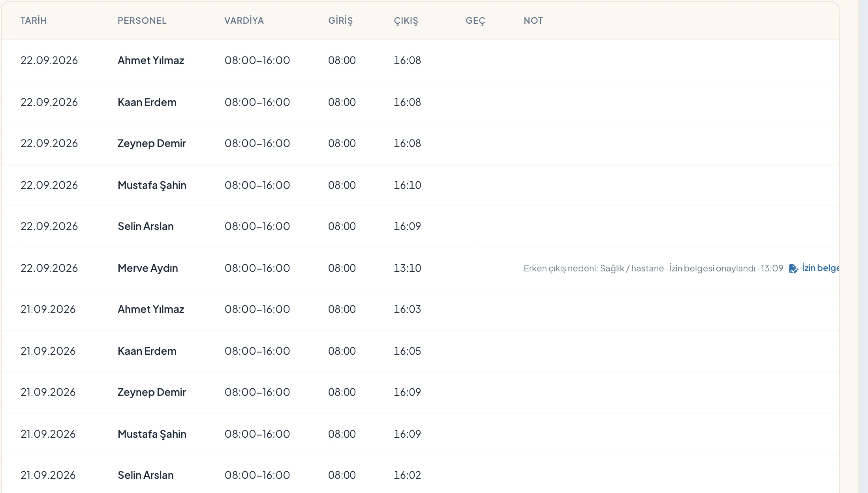This screenshot has width=868, height=493.
Task: Select Zeynep Demir on 22.09.2026
Action: (x=152, y=143)
